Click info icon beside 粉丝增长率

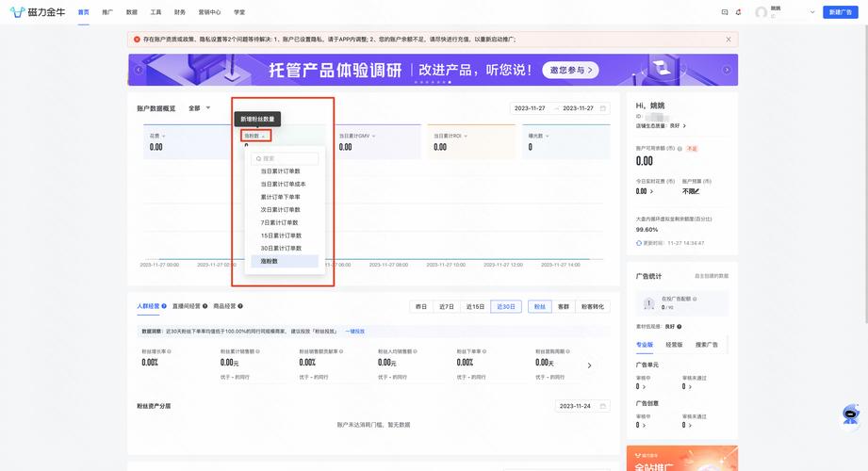point(169,351)
